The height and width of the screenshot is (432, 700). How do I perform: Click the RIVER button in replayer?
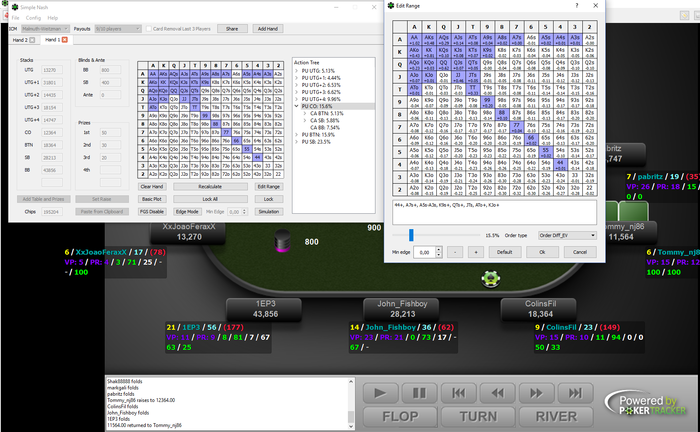[x=556, y=416]
